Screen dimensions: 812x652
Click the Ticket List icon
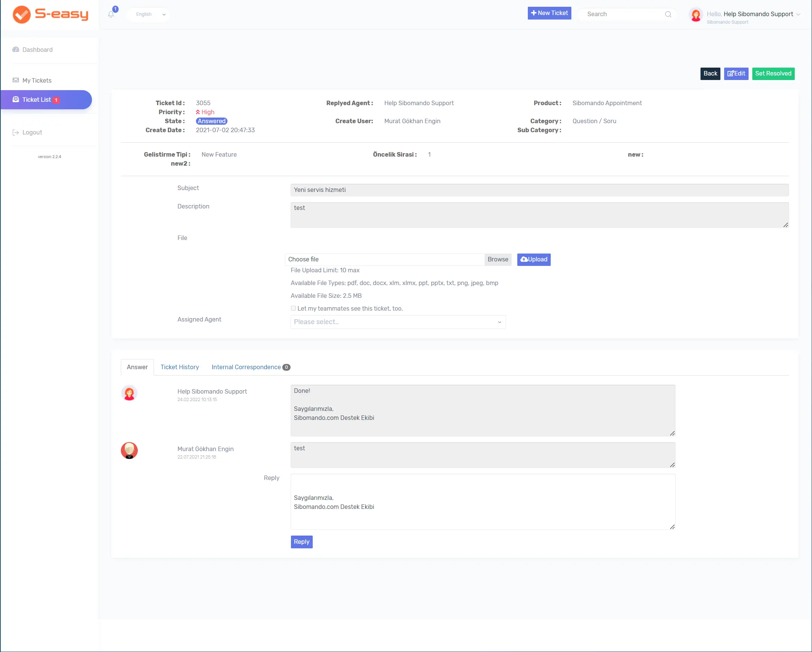click(x=16, y=100)
